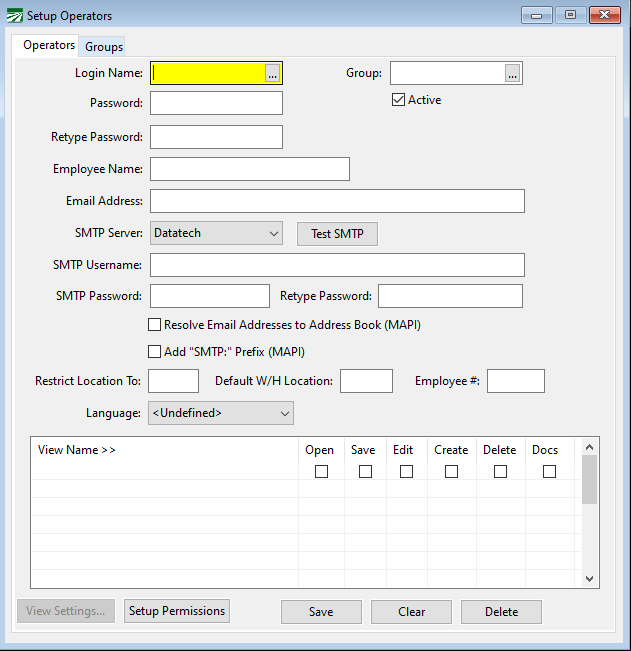Viewport: 631px width, 651px height.
Task: Tick the Add "SMTP:" Prefix checkbox
Action: (x=155, y=352)
